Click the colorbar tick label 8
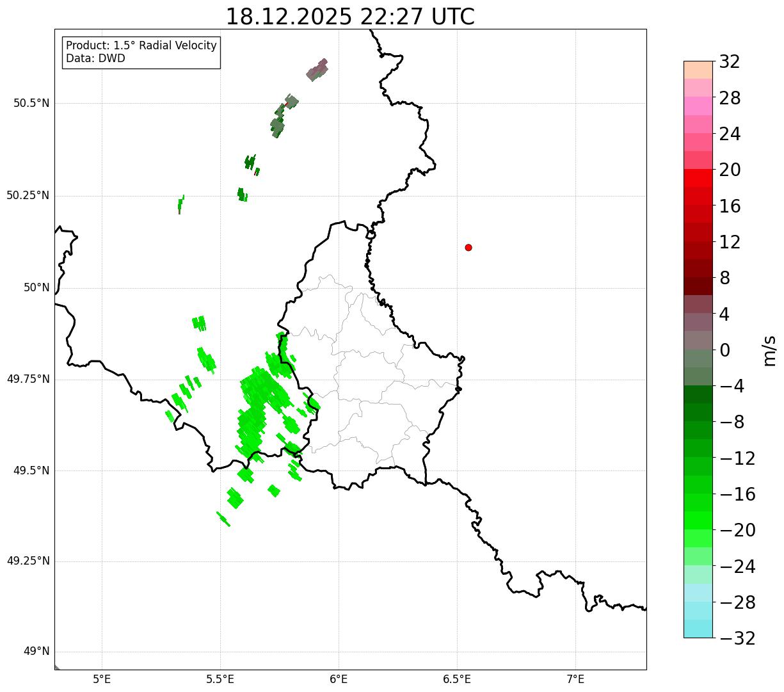 click(724, 278)
